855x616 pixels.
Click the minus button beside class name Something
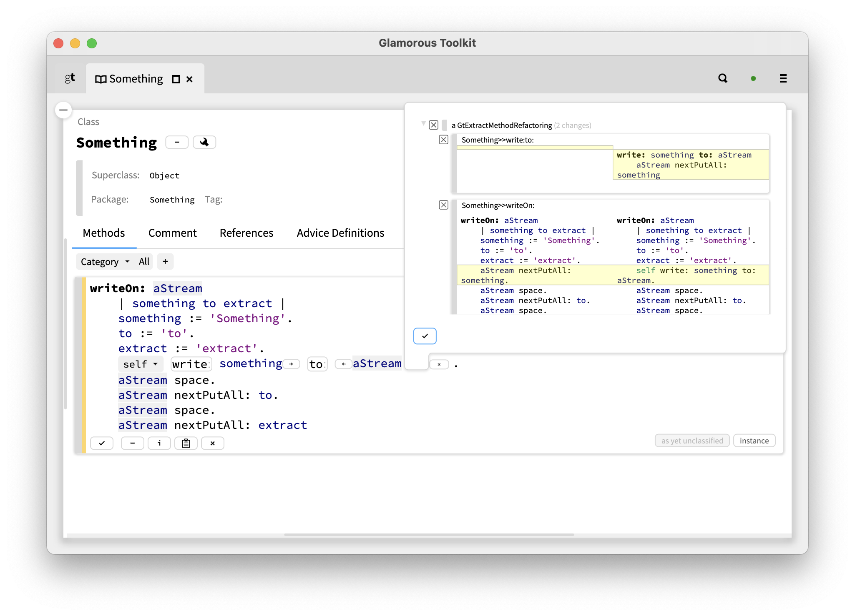[x=177, y=142]
